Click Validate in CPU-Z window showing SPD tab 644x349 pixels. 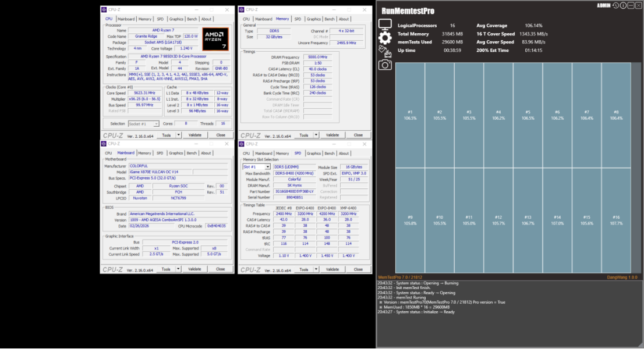pyautogui.click(x=332, y=269)
